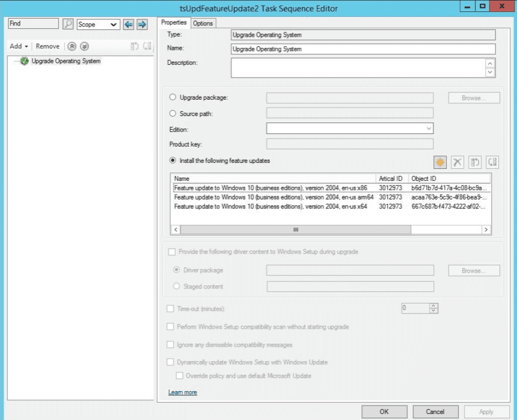Open the Add dropdown menu
Screen dimensions: 517x420
19,46
